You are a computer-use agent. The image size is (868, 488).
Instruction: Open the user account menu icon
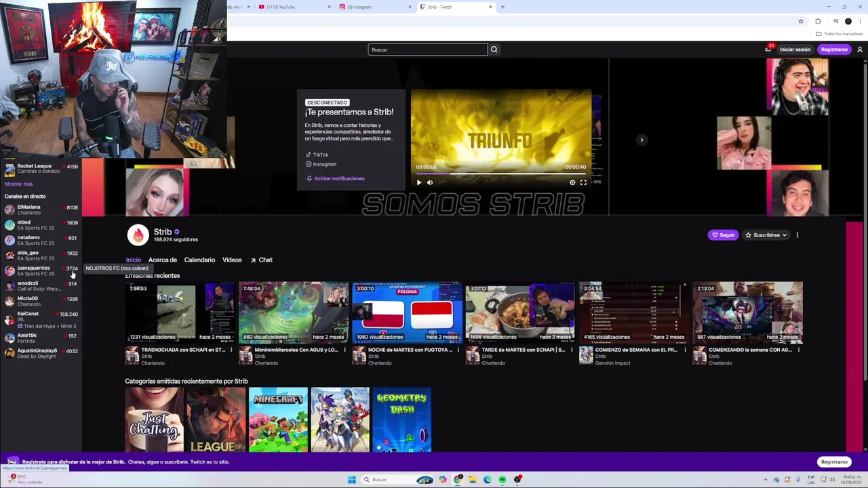point(860,49)
